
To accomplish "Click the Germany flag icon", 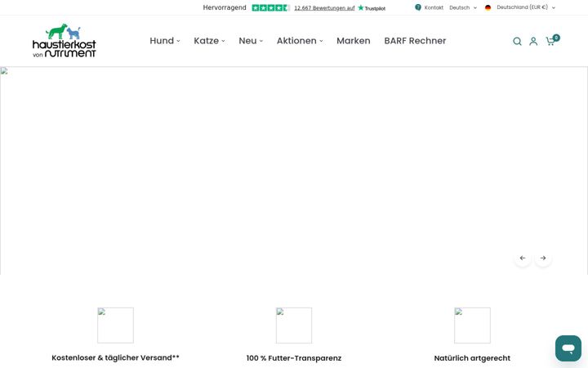I will tap(488, 7).
